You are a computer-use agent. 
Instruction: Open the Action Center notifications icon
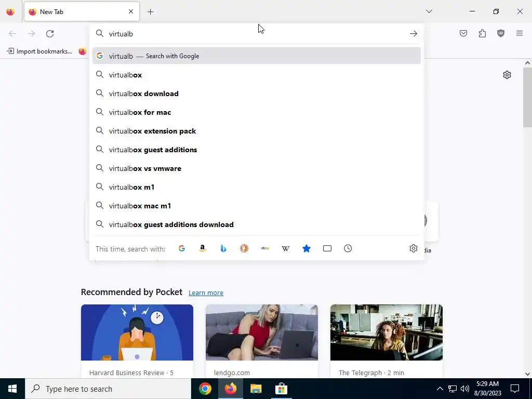tap(515, 389)
